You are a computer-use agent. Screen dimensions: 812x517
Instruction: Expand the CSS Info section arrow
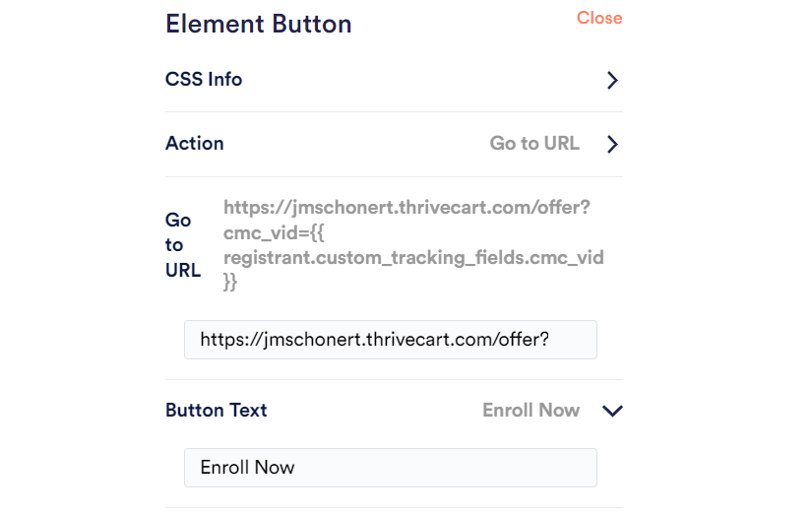(612, 81)
